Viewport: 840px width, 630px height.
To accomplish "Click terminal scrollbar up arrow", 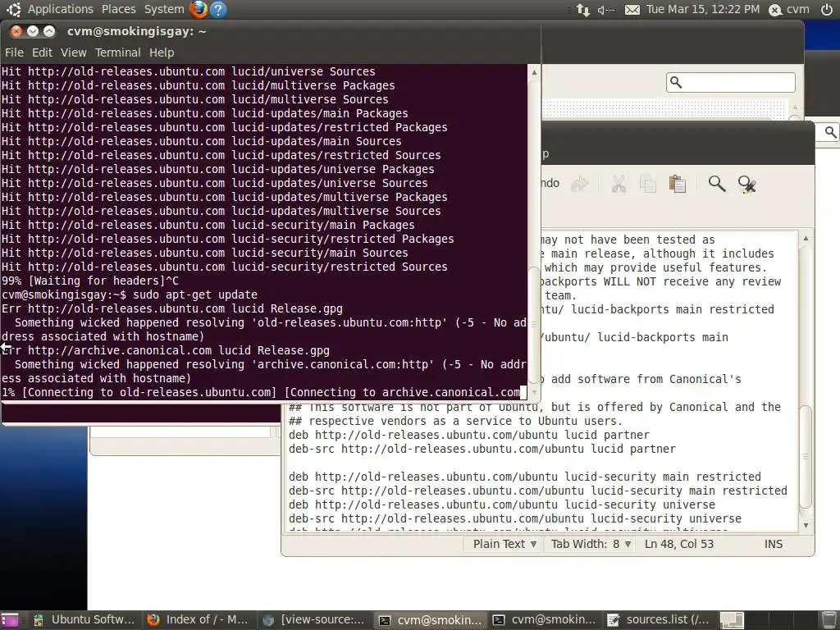I will coord(534,72).
